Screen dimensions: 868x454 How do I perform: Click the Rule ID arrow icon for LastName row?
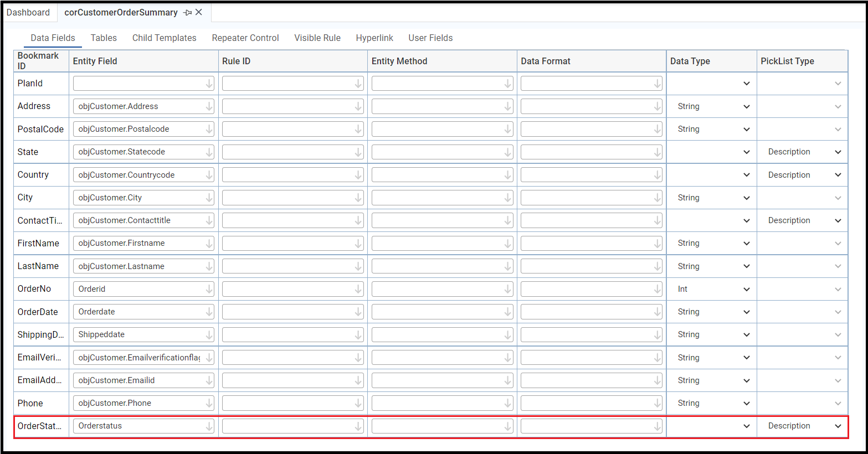[358, 266]
